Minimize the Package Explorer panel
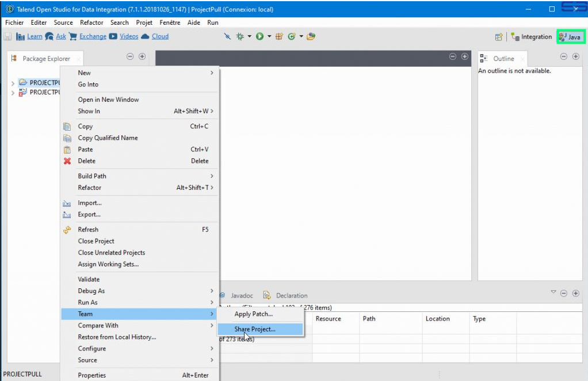This screenshot has height=381, width=588. [x=130, y=56]
